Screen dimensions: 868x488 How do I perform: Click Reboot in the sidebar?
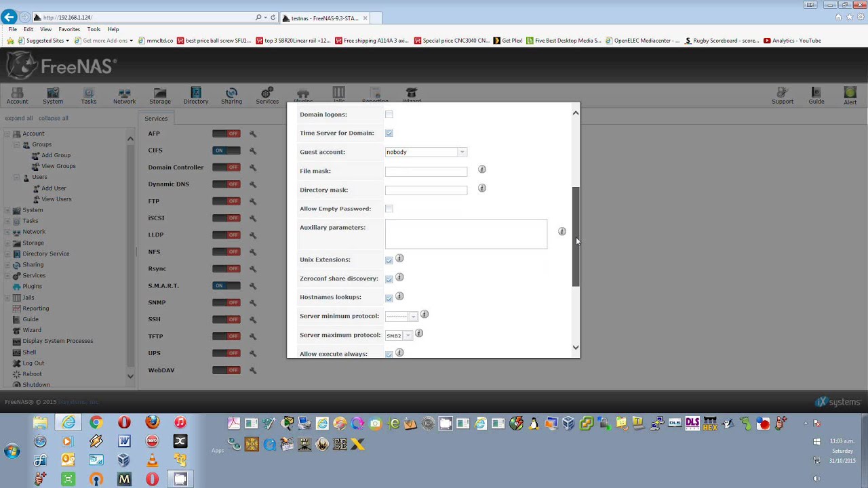click(x=32, y=374)
